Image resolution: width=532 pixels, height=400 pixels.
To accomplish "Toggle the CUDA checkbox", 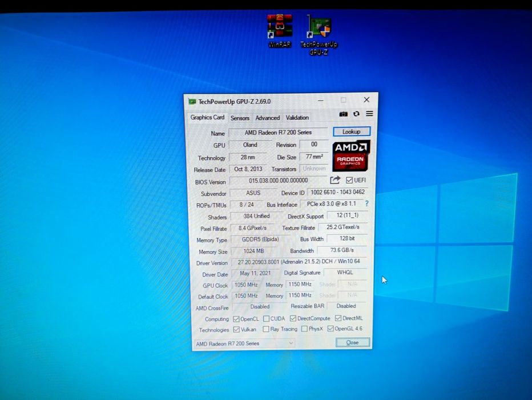I will coord(267,319).
